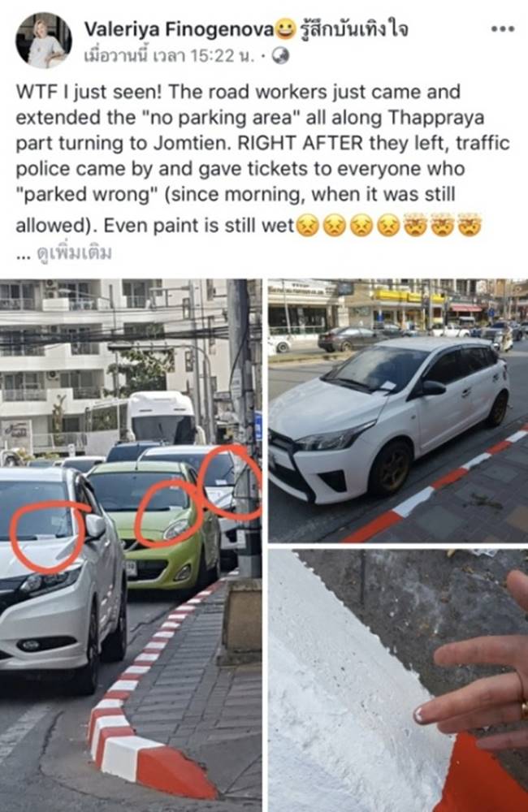Open the post timestamp เมื่อวานนี้ เวลา 15:22 น.
The image size is (528, 812).
[170, 55]
